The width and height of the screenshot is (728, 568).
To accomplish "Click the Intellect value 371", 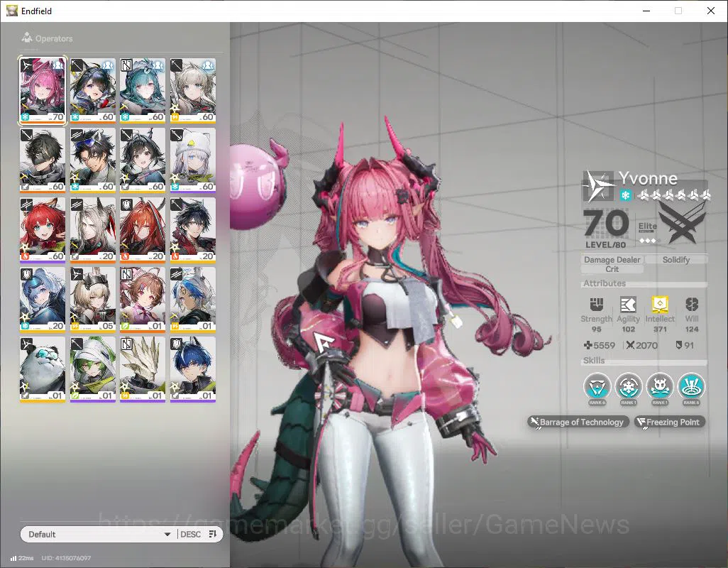I will point(660,329).
